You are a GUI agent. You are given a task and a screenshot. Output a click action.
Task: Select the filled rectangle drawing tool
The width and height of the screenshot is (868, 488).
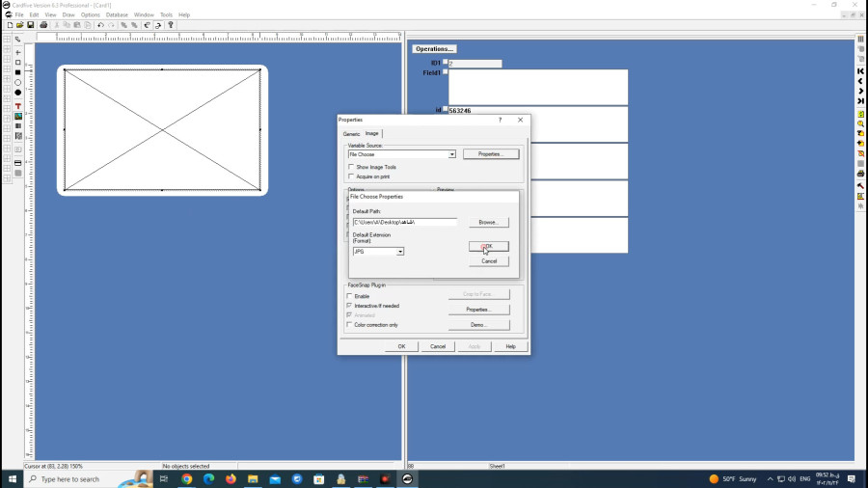17,72
